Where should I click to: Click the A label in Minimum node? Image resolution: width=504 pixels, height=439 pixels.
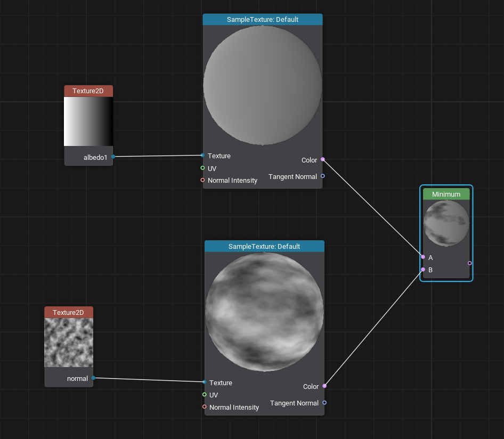pos(430,257)
